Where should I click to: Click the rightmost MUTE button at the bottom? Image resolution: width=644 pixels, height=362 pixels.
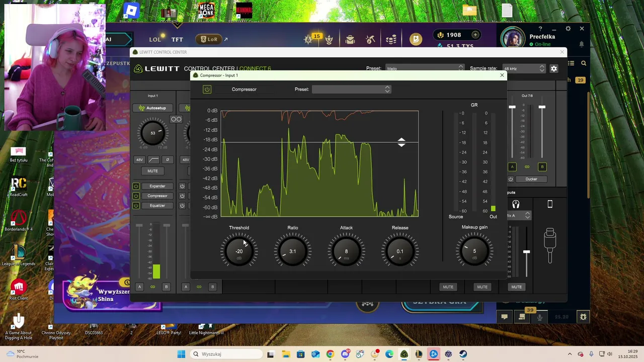click(516, 287)
